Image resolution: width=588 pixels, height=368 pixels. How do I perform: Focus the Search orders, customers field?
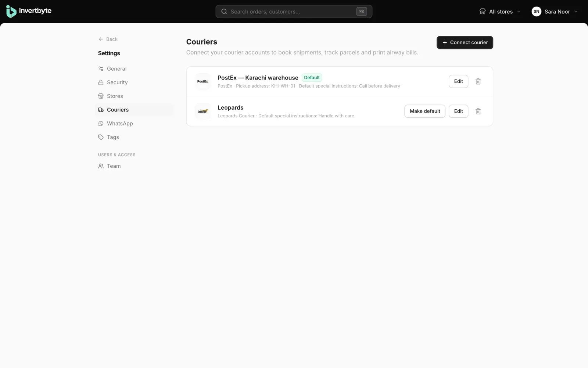(294, 11)
